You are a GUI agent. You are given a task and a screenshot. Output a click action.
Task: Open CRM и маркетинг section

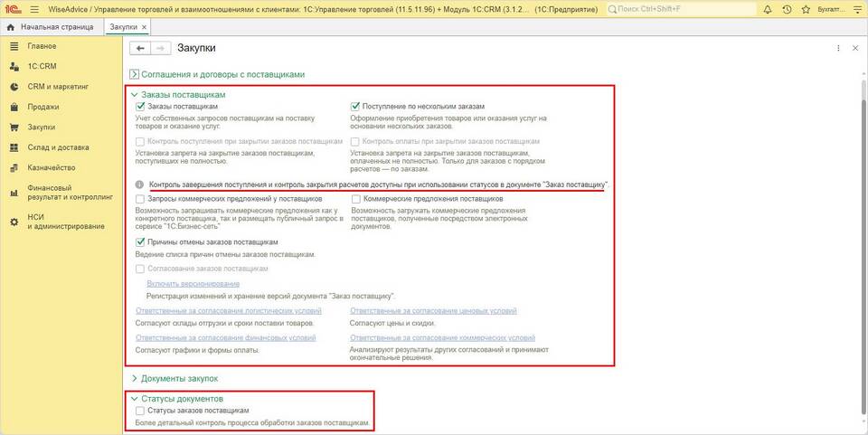click(58, 87)
